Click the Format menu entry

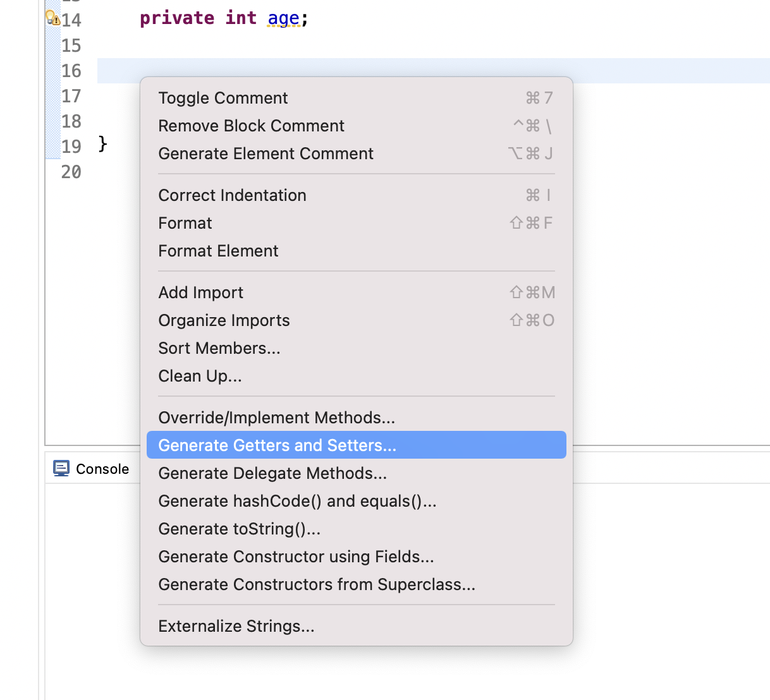pyautogui.click(x=356, y=223)
